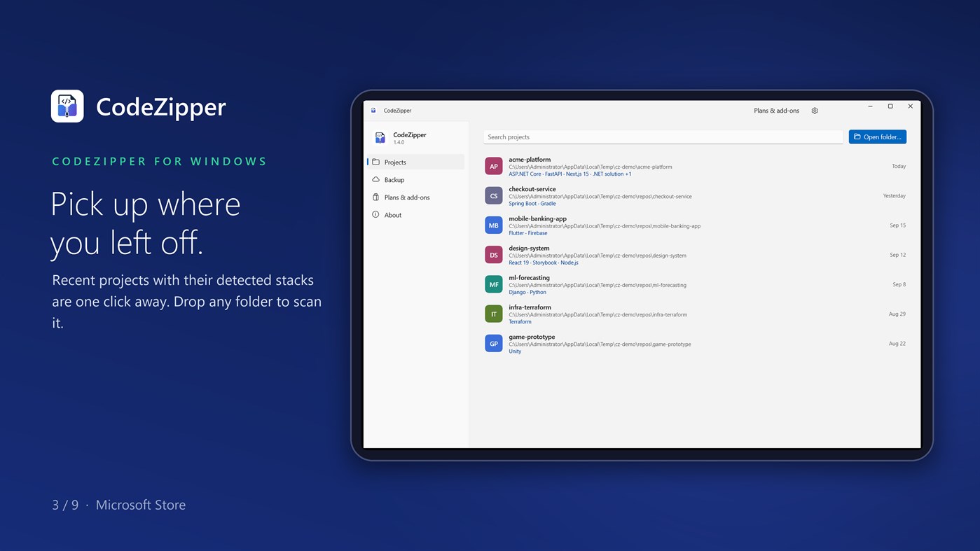Click the CodeZipper window title text

[397, 111]
